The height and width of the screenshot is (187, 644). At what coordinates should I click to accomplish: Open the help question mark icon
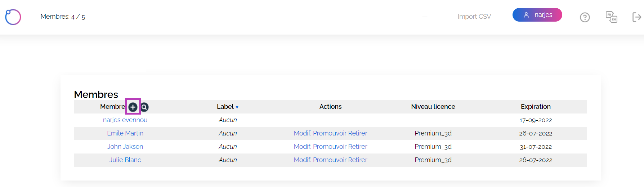pyautogui.click(x=585, y=17)
